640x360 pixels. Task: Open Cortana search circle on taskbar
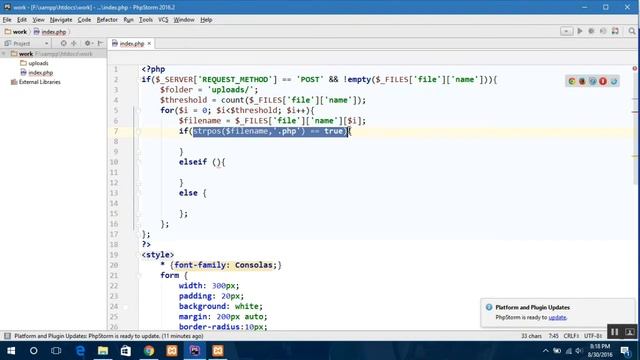[x=33, y=351]
